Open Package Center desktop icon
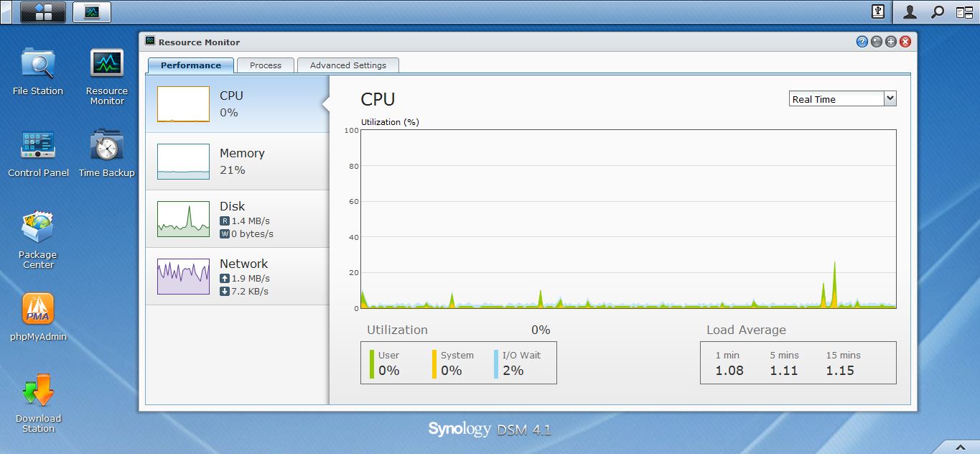The image size is (980, 454). point(38,228)
